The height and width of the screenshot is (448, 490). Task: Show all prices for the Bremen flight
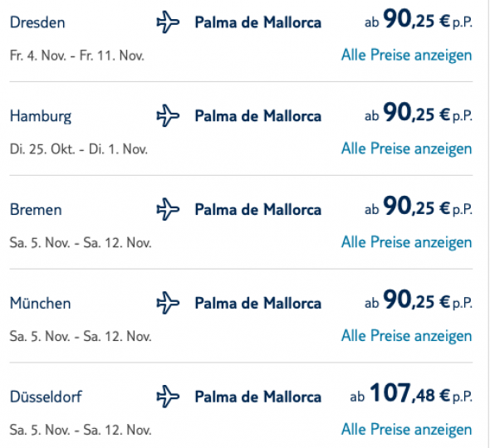(407, 242)
